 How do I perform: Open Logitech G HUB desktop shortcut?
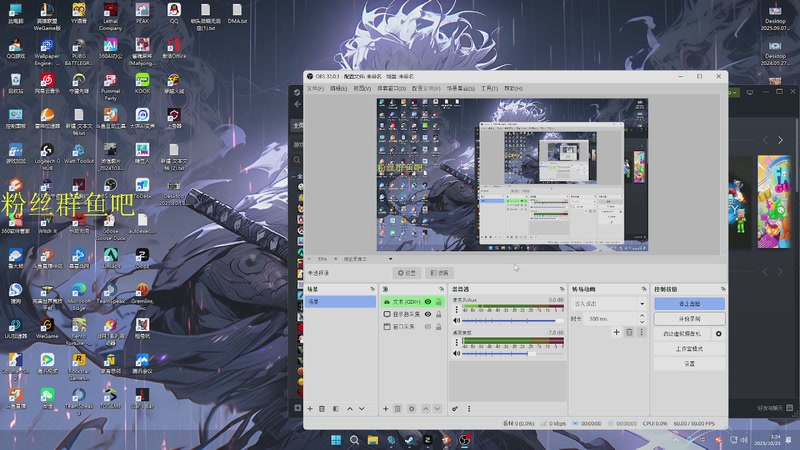(47, 157)
